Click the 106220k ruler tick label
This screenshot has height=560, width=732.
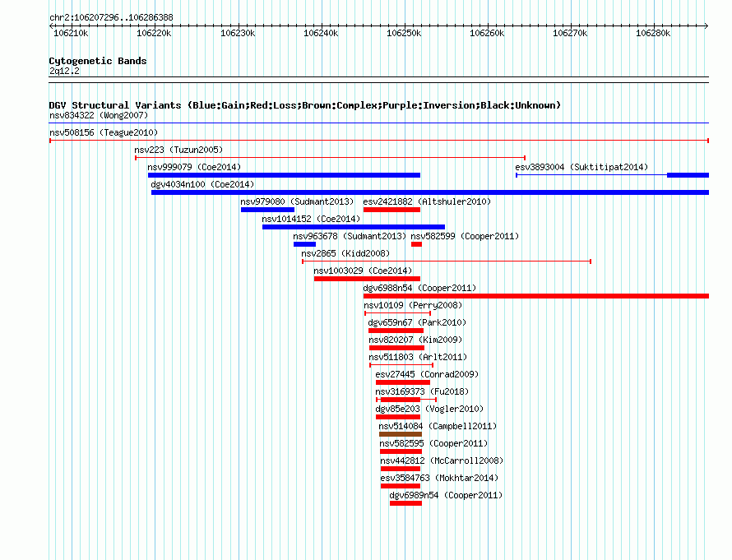coord(154,33)
